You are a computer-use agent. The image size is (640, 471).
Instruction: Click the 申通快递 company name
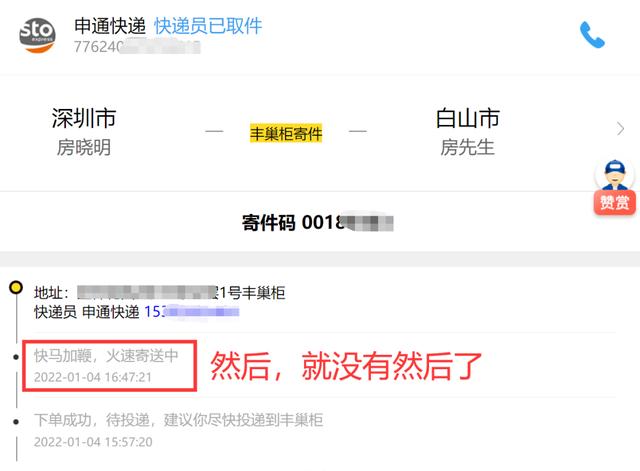point(110,26)
